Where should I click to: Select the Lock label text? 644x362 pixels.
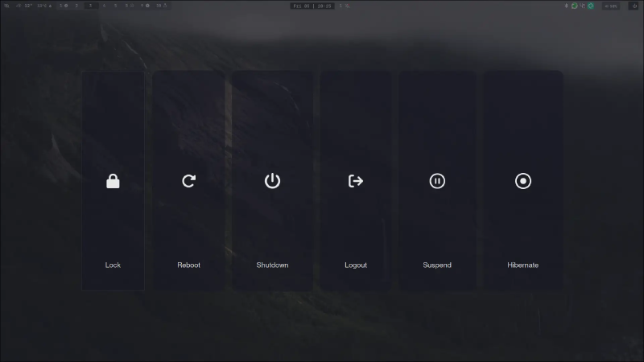(113, 265)
